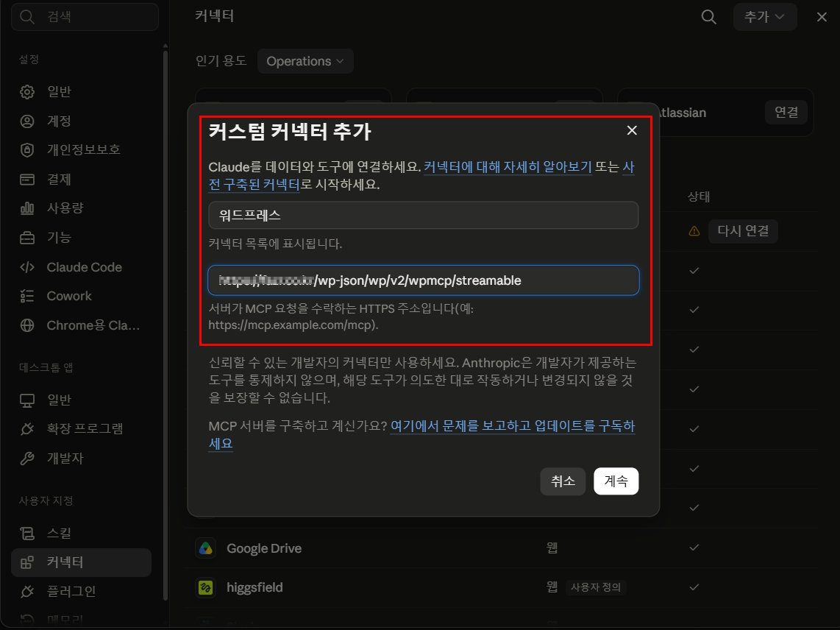This screenshot has height=630, width=840.
Task: Open 일반 settings gear icon
Action: pos(26,92)
